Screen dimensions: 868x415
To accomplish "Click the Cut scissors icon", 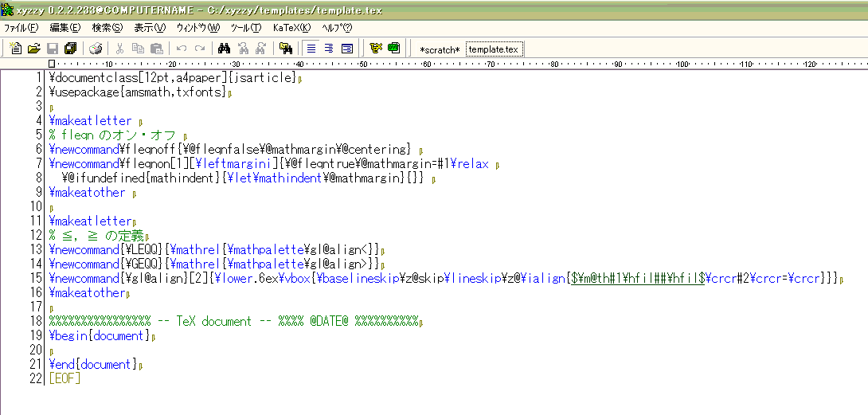I will coord(120,49).
